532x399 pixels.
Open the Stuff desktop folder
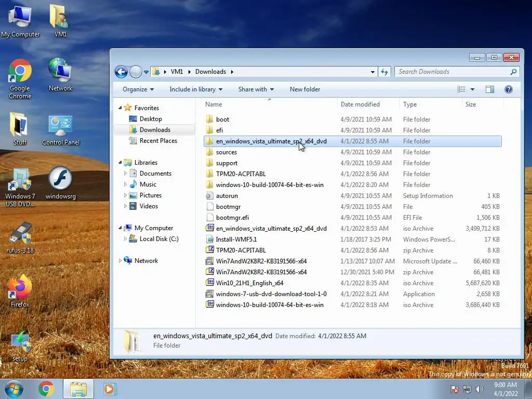20,128
